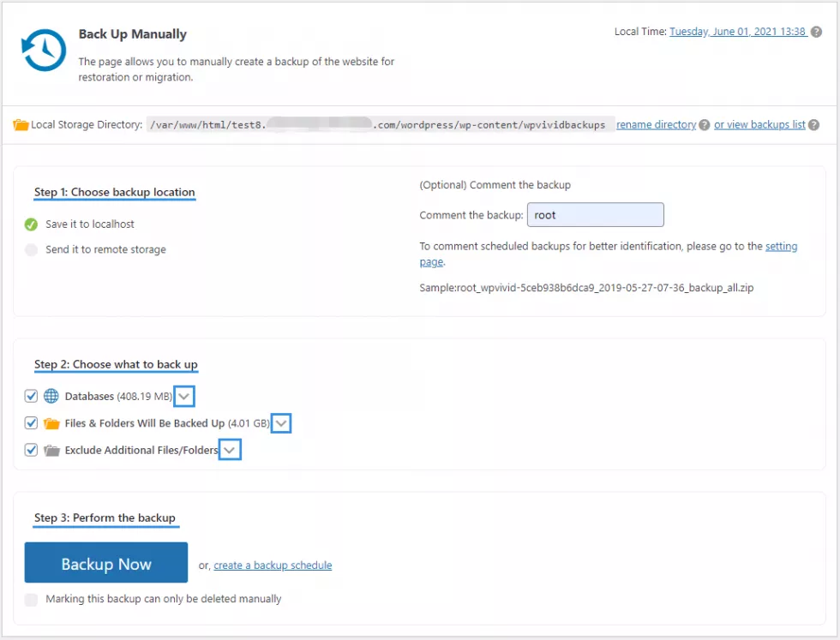840x640 pixels.
Task: Enable manual-deletion-only marking for this backup
Action: [31, 599]
